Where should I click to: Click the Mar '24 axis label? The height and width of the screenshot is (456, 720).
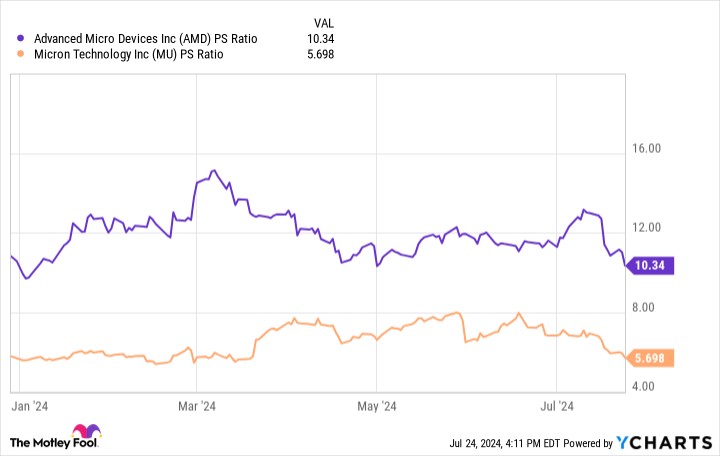coord(196,406)
